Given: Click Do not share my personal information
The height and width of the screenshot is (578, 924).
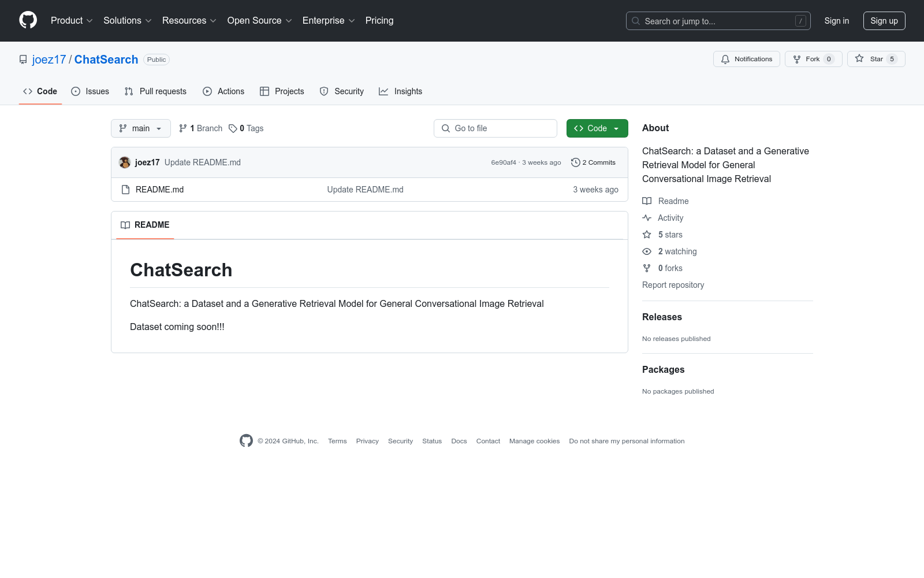Looking at the screenshot, I should [627, 441].
